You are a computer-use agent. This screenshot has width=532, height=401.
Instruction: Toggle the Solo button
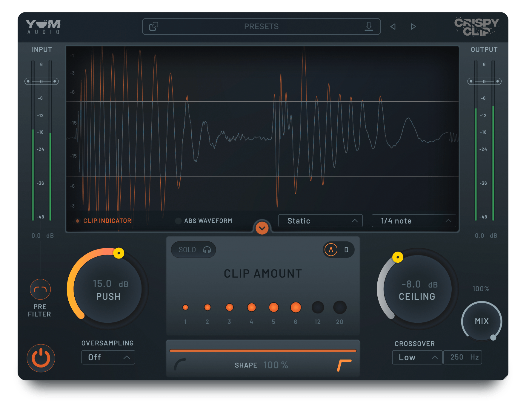193,250
